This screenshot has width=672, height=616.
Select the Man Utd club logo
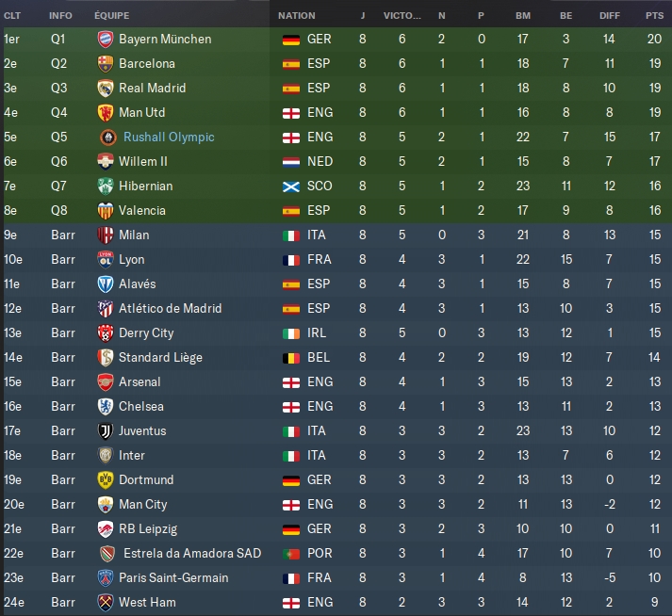click(106, 113)
